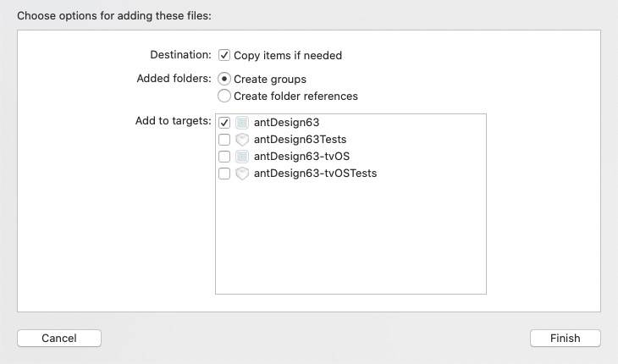This screenshot has width=618, height=364.
Task: Click the antDesign63-tvOSTests target name
Action: (315, 174)
